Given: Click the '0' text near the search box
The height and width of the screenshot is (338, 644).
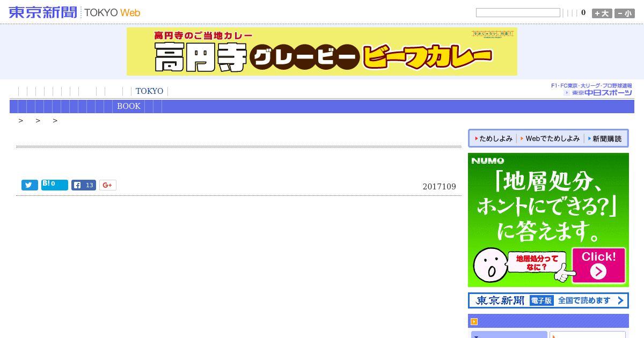Looking at the screenshot, I should tap(583, 12).
